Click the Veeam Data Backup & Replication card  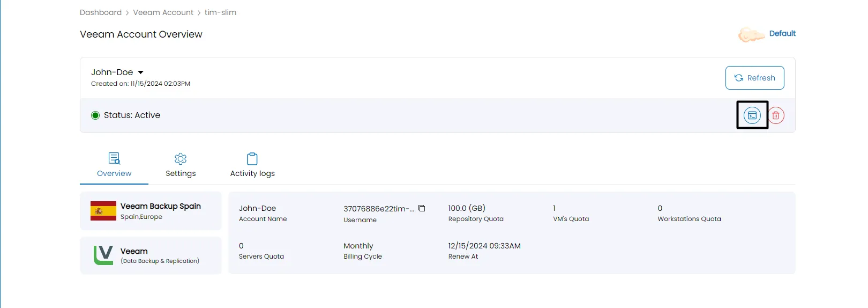pyautogui.click(x=151, y=255)
